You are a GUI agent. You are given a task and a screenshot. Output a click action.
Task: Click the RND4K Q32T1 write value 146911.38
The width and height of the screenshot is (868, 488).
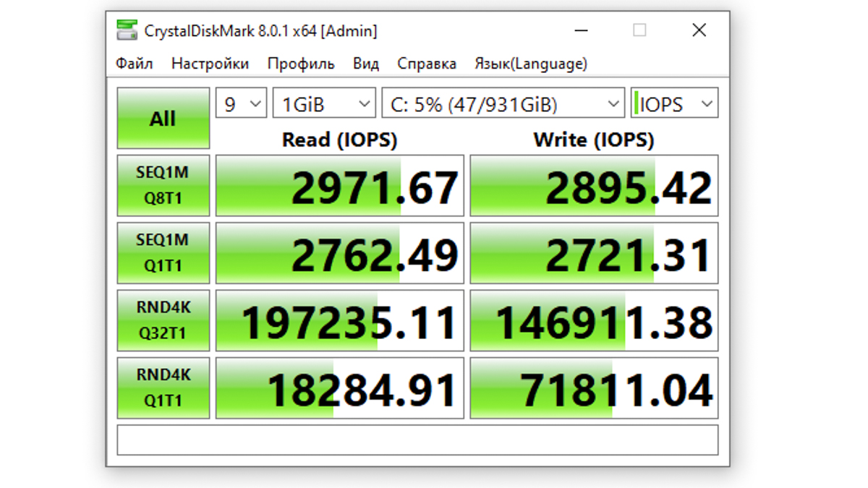coord(594,320)
